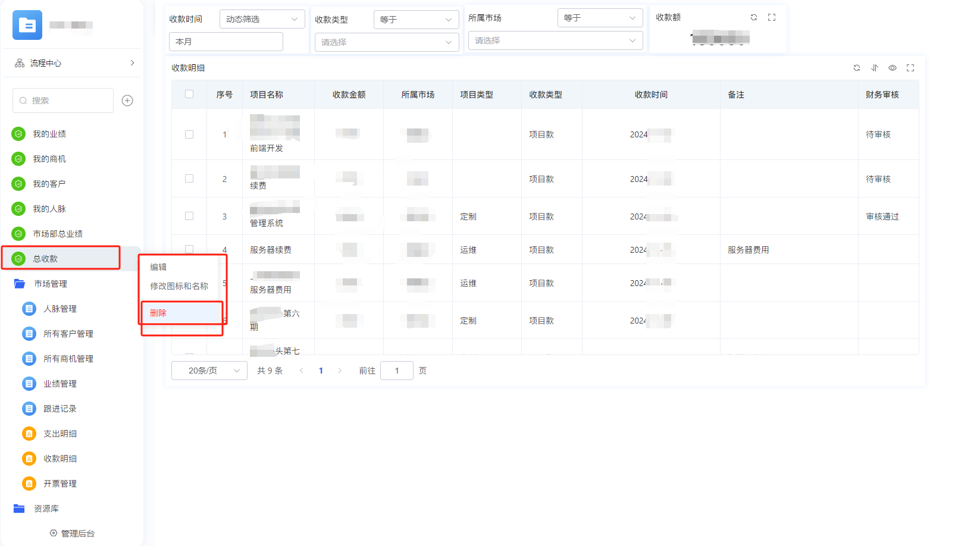
Task: Expand 收款明细 table to fullscreen
Action: click(910, 68)
